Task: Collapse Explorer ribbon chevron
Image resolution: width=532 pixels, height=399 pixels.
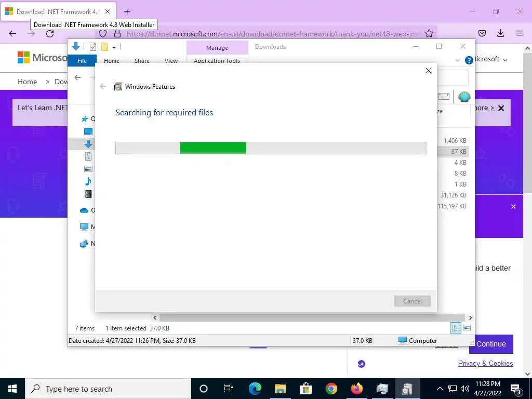Action: point(457,60)
